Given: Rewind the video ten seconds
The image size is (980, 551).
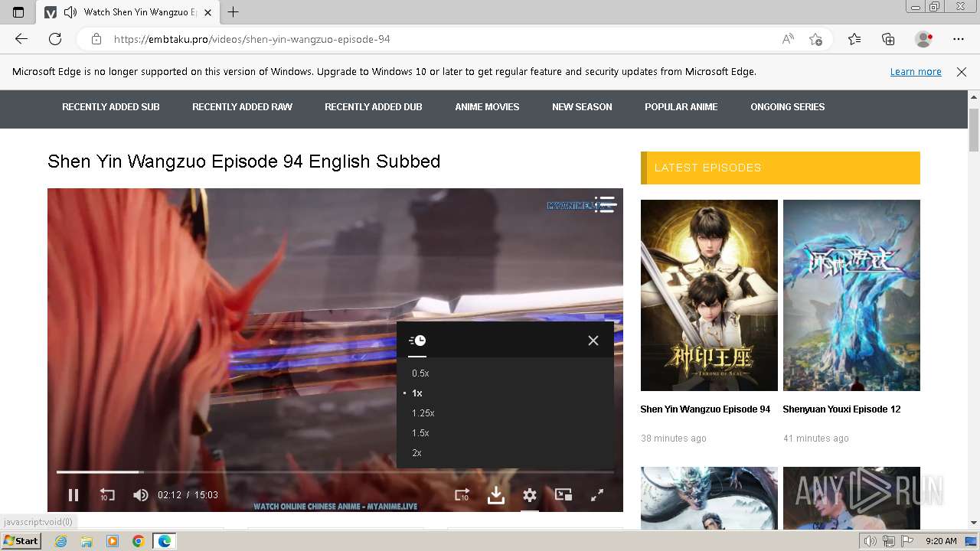Looking at the screenshot, I should [x=107, y=495].
